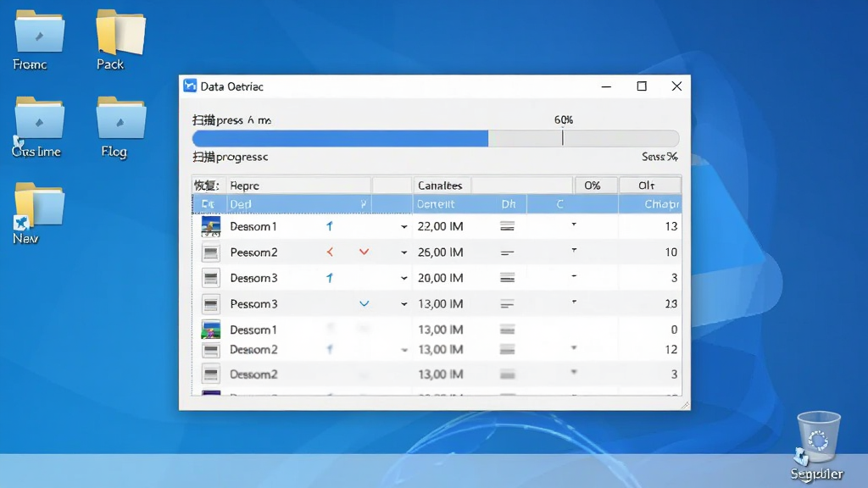
Task: Click the count 23 cell in Pessom3 row
Action: click(671, 304)
